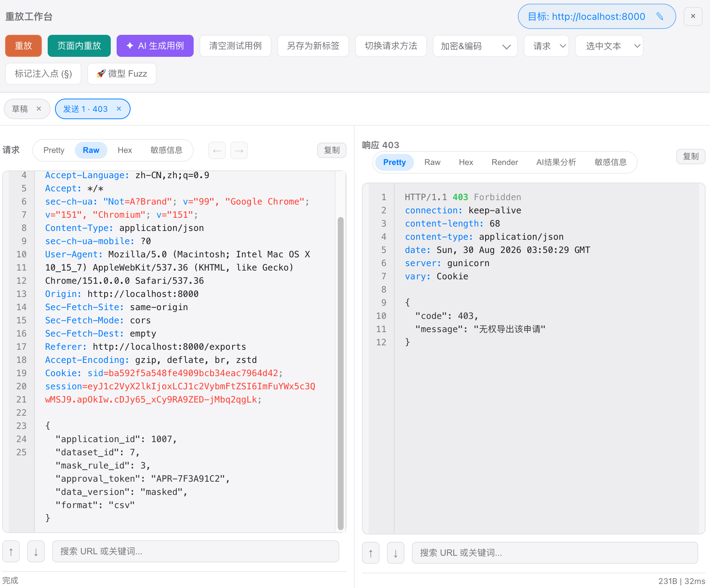Screen dimensions: 710x588
Task: Open the response Render view
Action: tap(505, 162)
